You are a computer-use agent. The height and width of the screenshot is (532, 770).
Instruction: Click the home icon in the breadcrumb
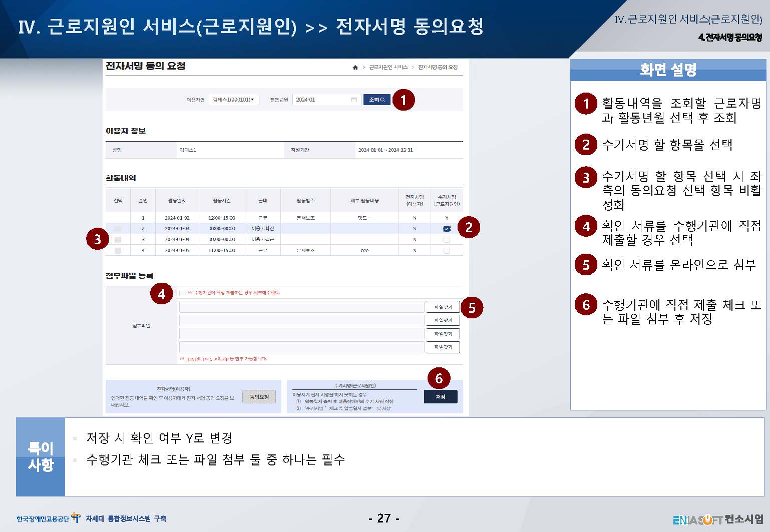pyautogui.click(x=355, y=68)
